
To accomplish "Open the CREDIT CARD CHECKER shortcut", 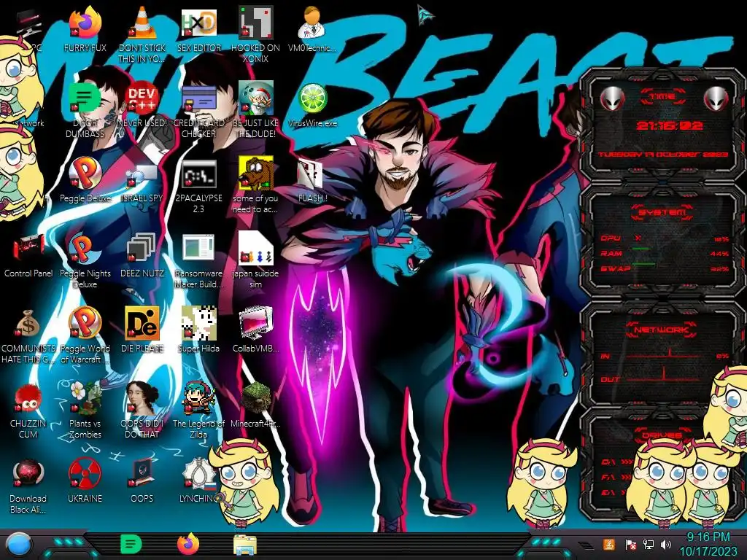I will click(199, 98).
